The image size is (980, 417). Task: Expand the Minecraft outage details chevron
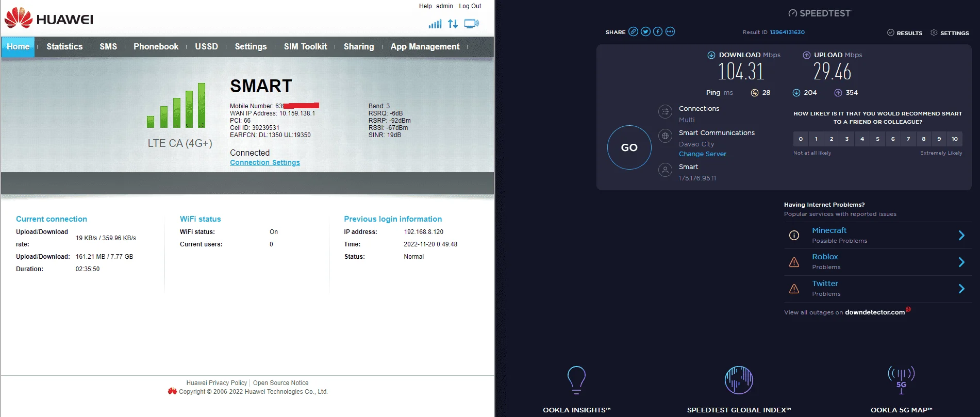click(x=961, y=236)
